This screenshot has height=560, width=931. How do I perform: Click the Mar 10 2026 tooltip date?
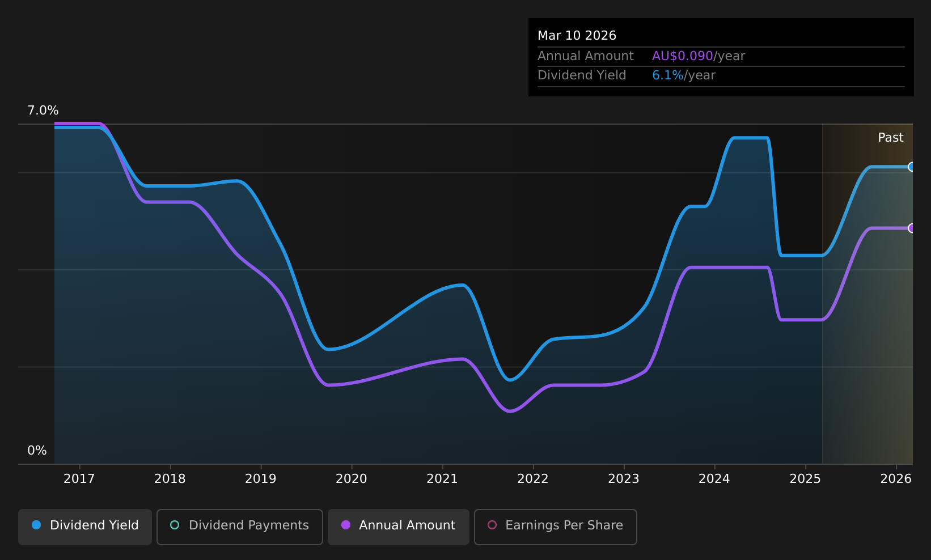[577, 36]
